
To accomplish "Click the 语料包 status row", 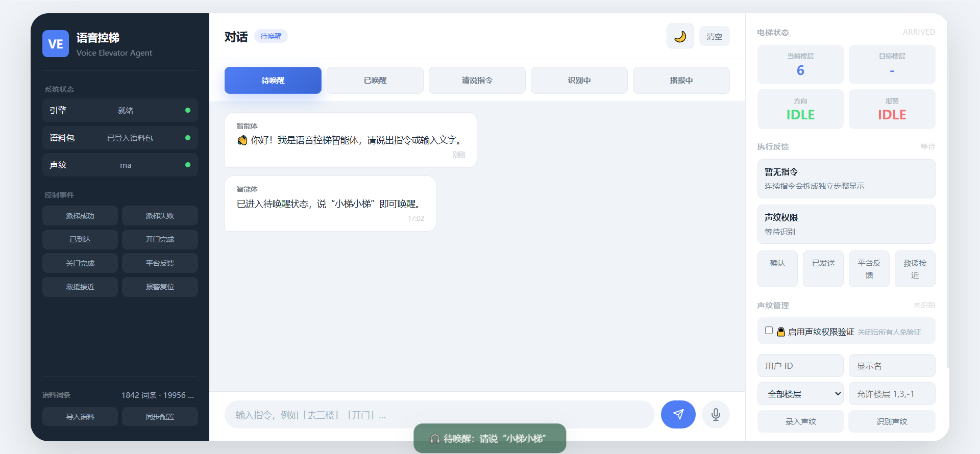I will point(120,138).
